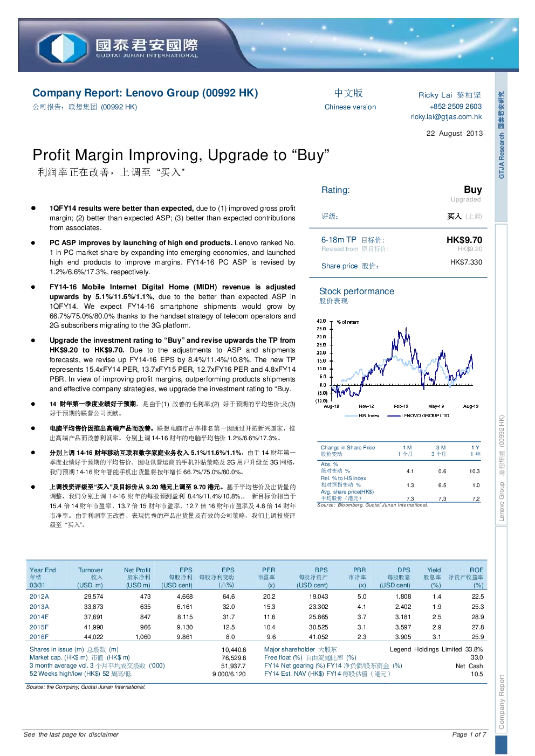The image size is (535, 756).
Task: Click the date 22 August 2013
Action: (x=454, y=133)
